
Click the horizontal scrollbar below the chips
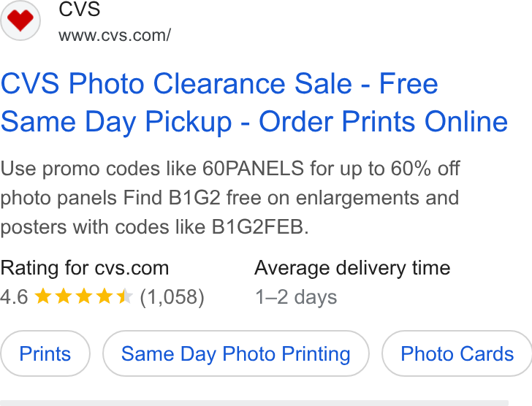(x=254, y=403)
